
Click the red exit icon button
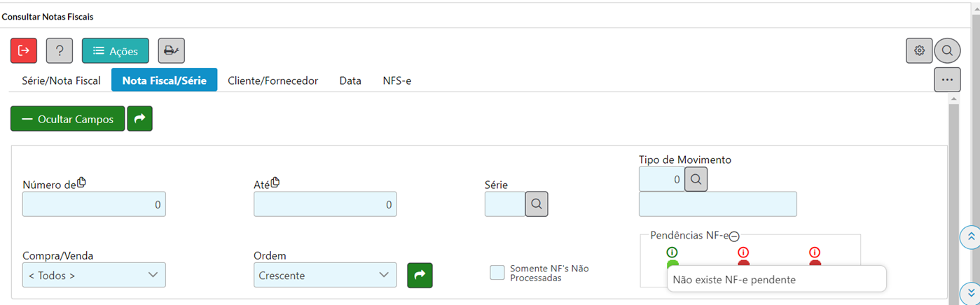click(24, 51)
